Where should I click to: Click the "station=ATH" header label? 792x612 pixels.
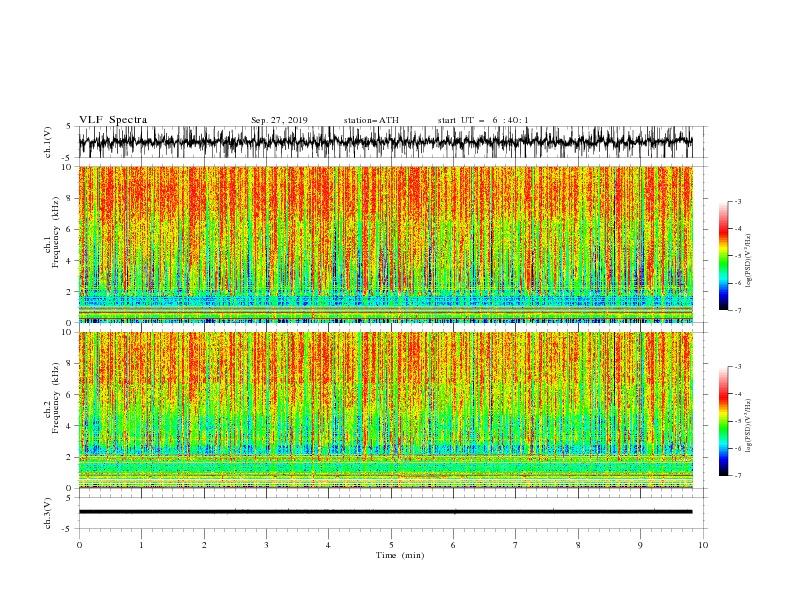[371, 120]
